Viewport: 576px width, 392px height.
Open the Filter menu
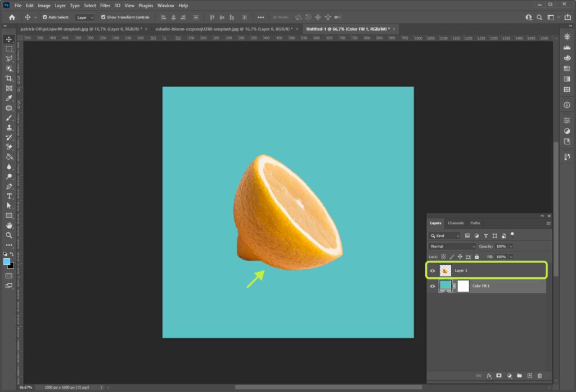click(105, 6)
